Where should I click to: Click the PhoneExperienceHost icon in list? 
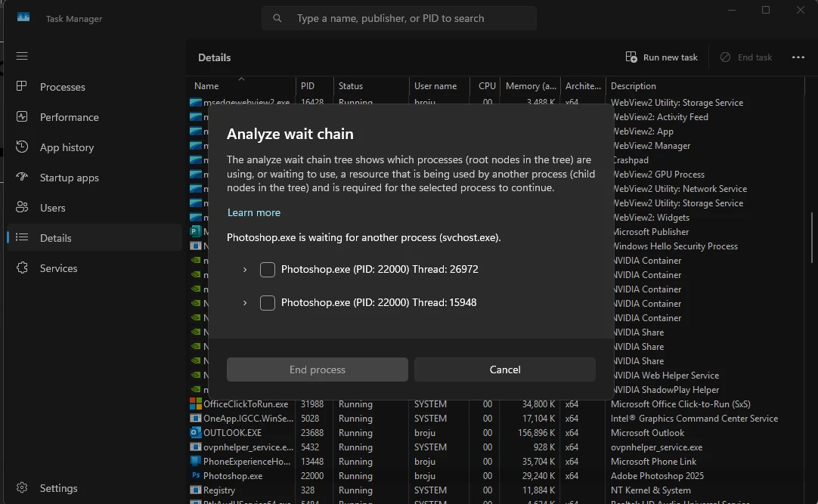[196, 461]
